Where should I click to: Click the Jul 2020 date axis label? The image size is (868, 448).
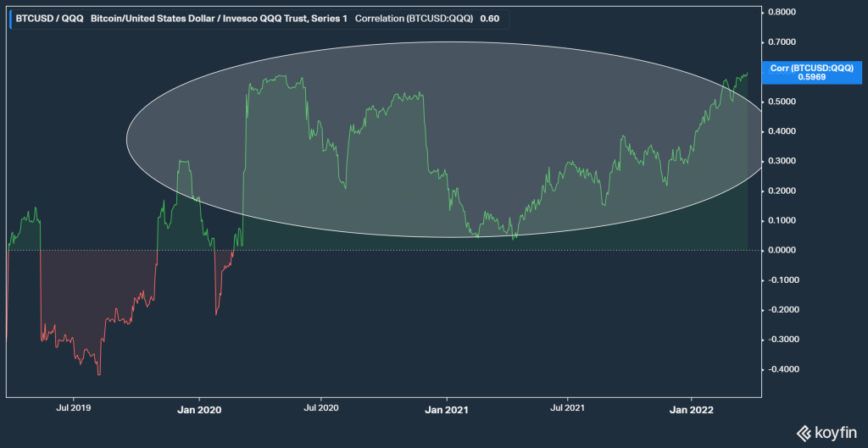pyautogui.click(x=321, y=410)
